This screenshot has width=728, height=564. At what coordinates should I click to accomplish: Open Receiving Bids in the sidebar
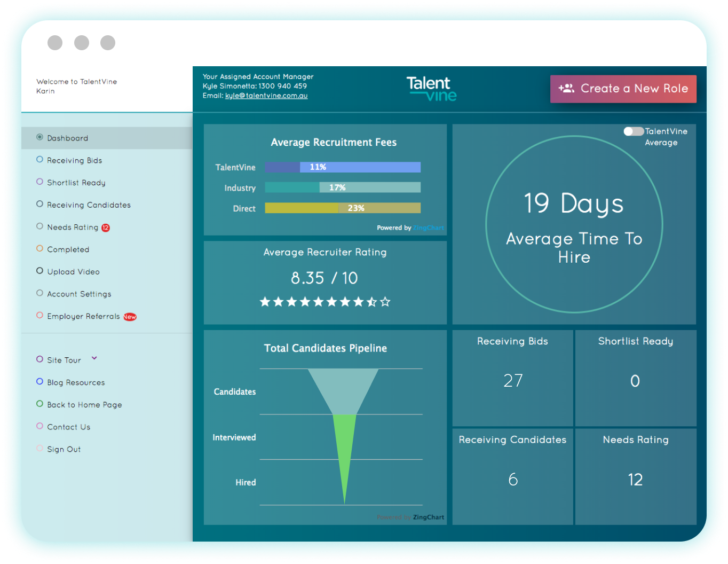74,160
